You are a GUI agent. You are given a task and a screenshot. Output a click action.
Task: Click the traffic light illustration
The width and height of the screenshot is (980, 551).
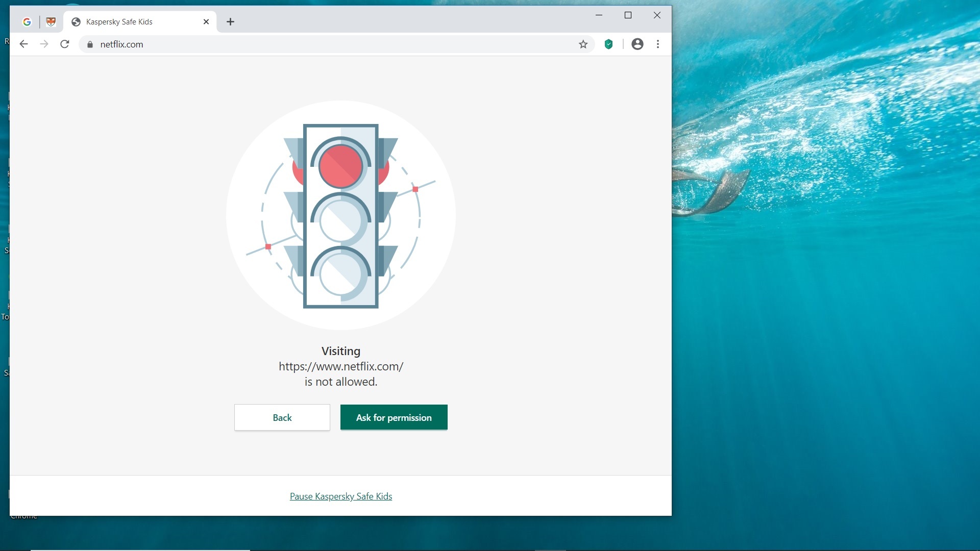click(x=341, y=216)
